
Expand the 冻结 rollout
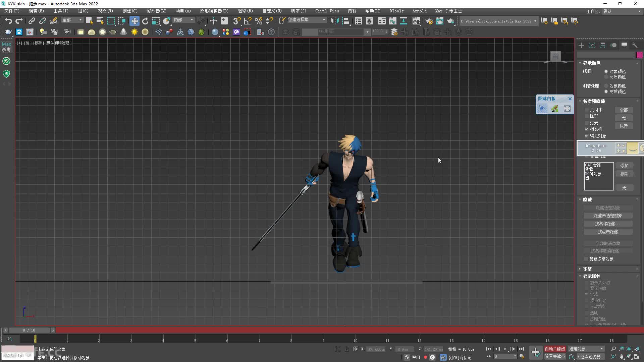[x=587, y=269]
